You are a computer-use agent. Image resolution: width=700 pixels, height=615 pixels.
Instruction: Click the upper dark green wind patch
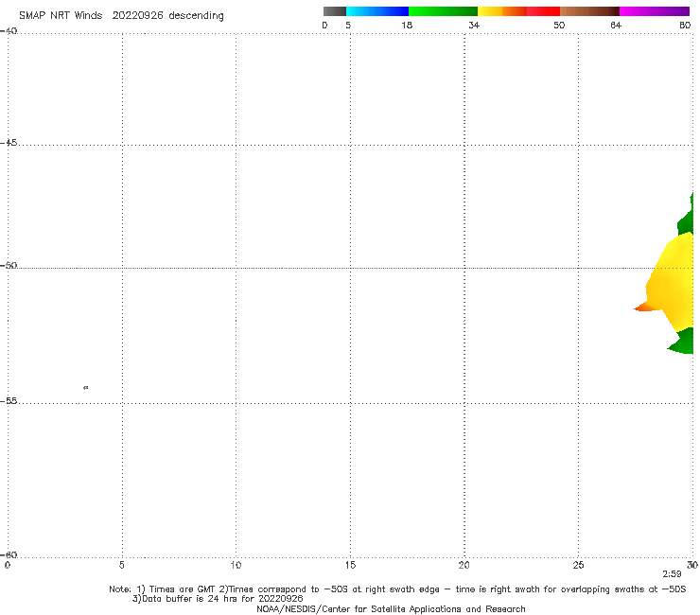click(x=687, y=221)
